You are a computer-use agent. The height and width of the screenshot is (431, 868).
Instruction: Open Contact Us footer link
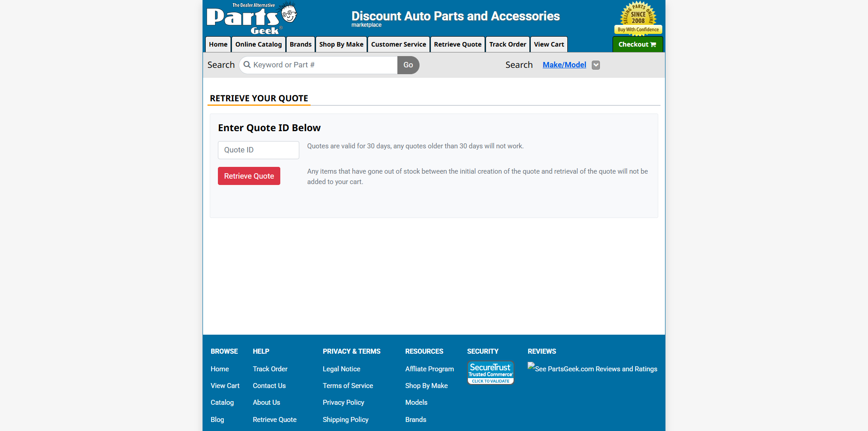tap(269, 386)
